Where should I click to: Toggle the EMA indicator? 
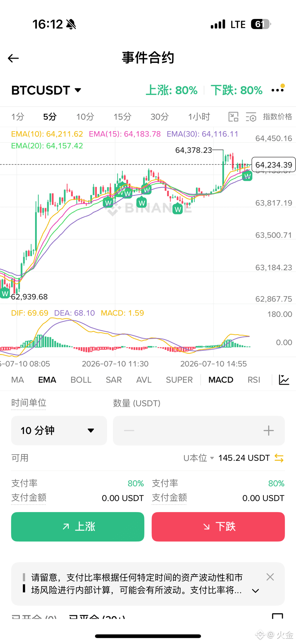click(x=47, y=380)
